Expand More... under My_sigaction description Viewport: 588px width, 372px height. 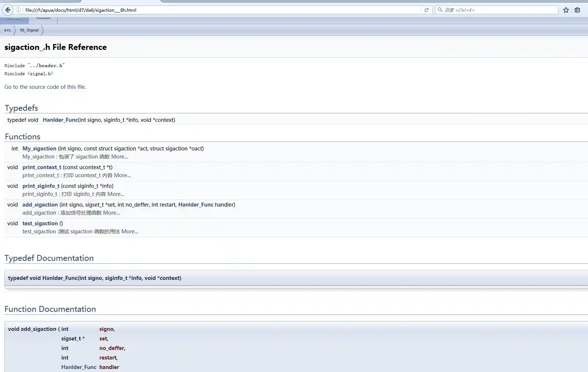pyautogui.click(x=120, y=157)
